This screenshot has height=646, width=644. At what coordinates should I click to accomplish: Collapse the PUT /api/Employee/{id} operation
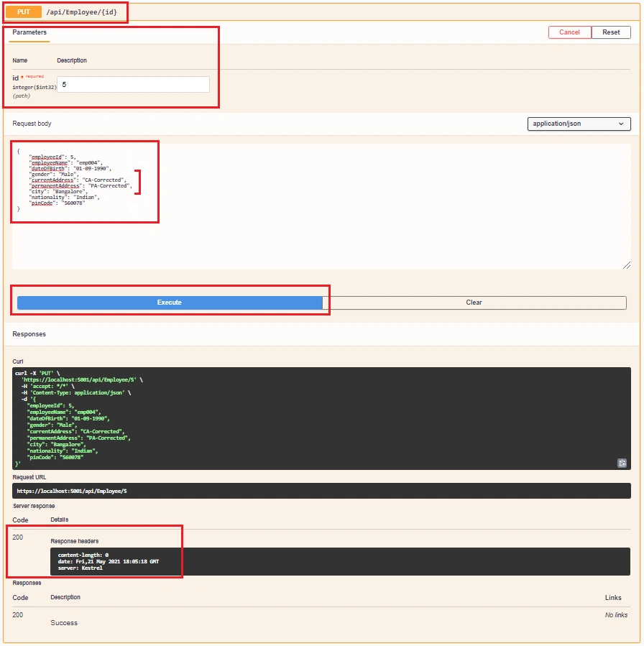pyautogui.click(x=321, y=12)
